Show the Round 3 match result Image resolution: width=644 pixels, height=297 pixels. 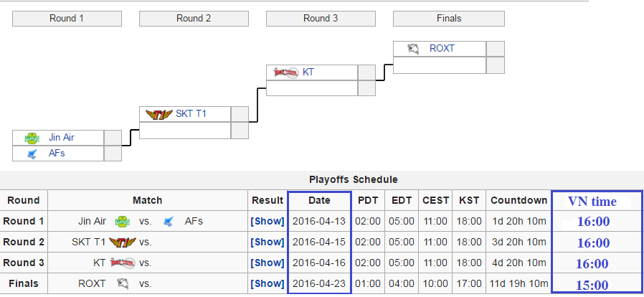coord(267,263)
